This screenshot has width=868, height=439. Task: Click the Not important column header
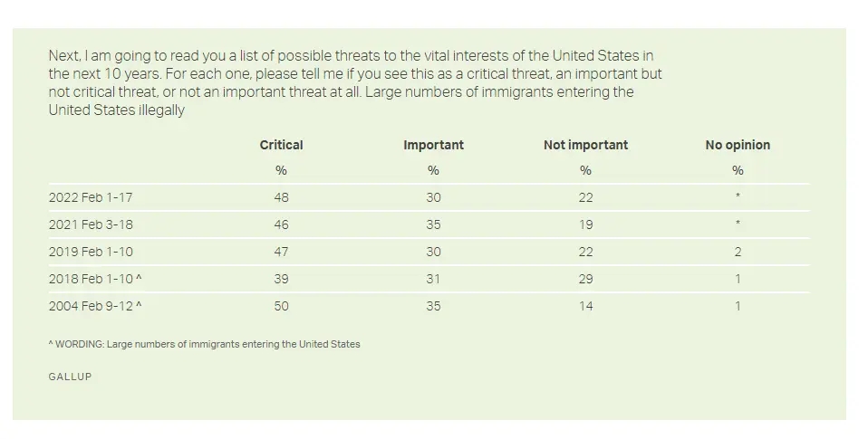[585, 145]
